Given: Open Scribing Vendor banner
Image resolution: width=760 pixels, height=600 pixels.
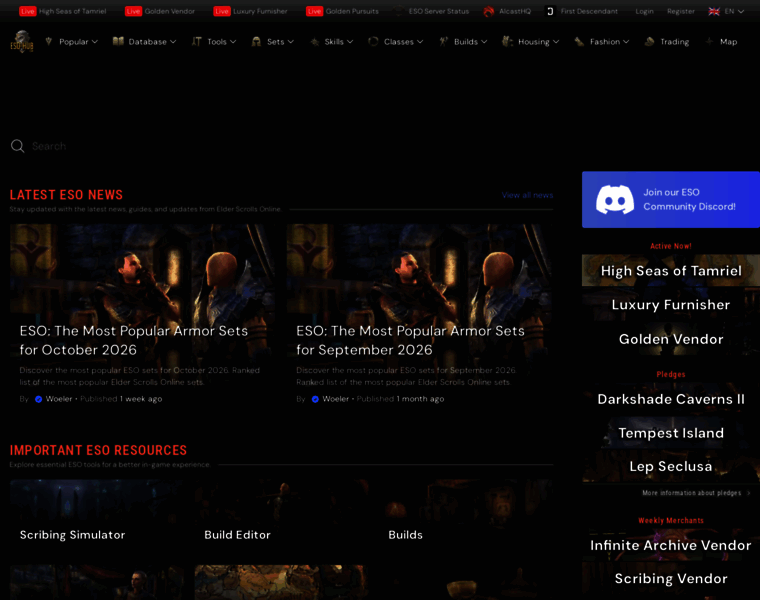Looking at the screenshot, I should [671, 578].
